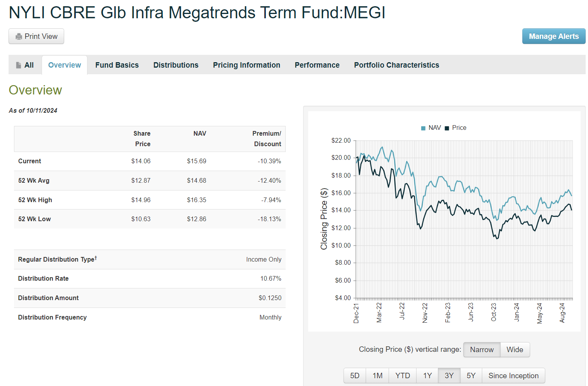
Task: Select the Pricing Information tab
Action: (x=246, y=65)
